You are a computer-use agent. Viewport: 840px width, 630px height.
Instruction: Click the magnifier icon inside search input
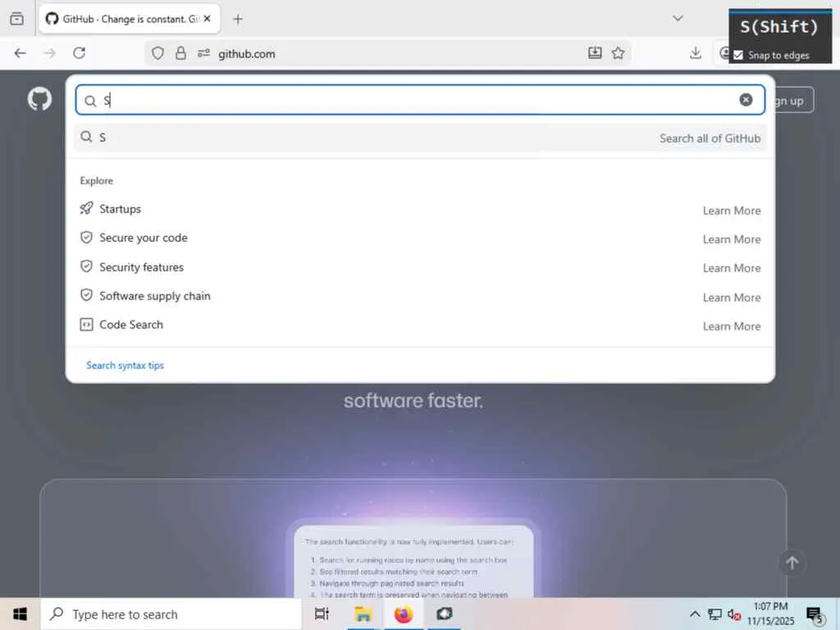[90, 101]
